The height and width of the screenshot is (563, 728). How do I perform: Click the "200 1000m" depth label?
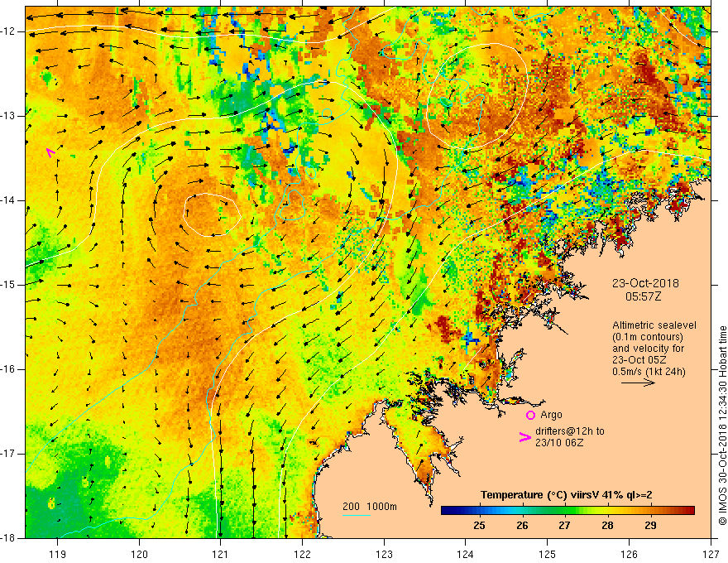370,507
